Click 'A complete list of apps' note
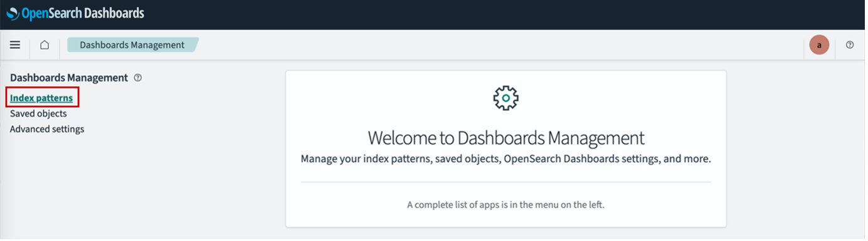 [505, 205]
